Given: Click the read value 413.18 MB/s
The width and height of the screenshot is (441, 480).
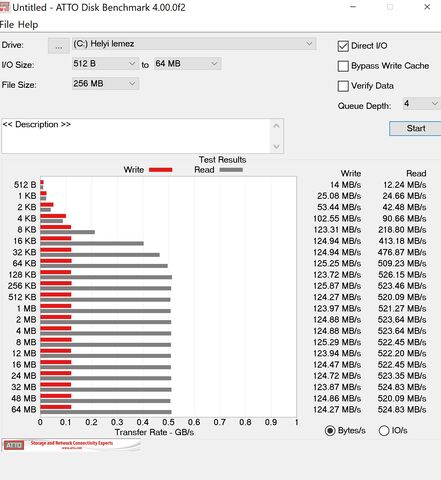Looking at the screenshot, I should point(402,241).
